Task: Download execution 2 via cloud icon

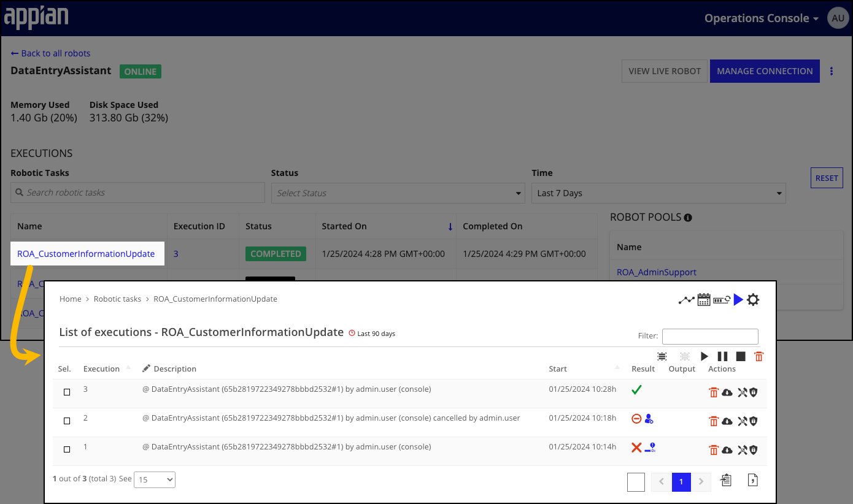Action: coord(727,421)
